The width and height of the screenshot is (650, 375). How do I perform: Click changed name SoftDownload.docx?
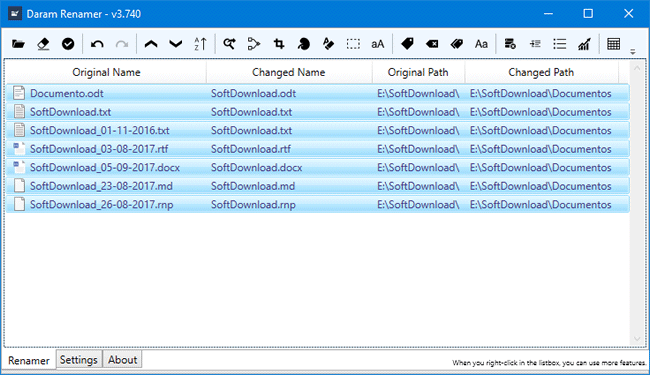[257, 167]
